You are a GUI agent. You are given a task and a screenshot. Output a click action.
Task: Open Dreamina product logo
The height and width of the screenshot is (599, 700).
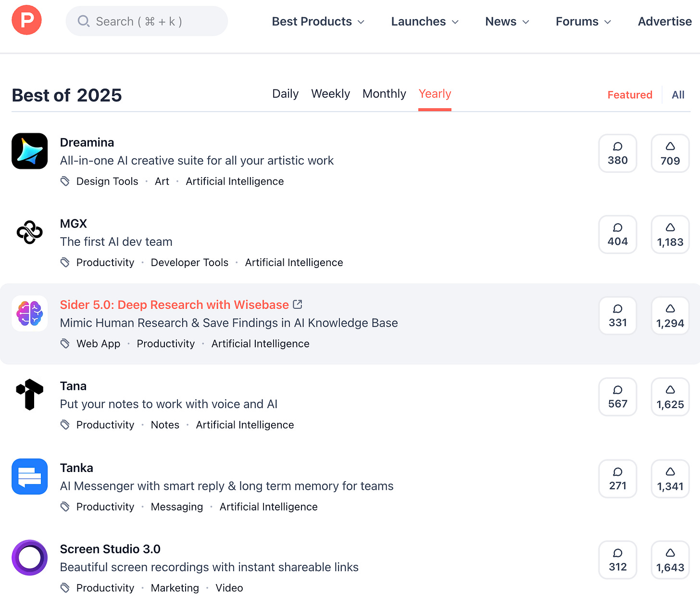(x=30, y=151)
